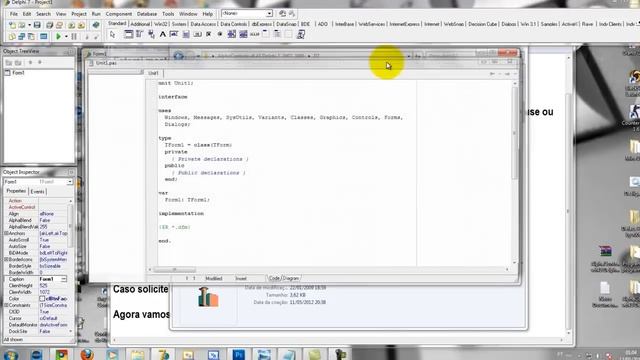Select the ActionList component in palette
Viewport: 640px width, 360px height.
click(301, 34)
